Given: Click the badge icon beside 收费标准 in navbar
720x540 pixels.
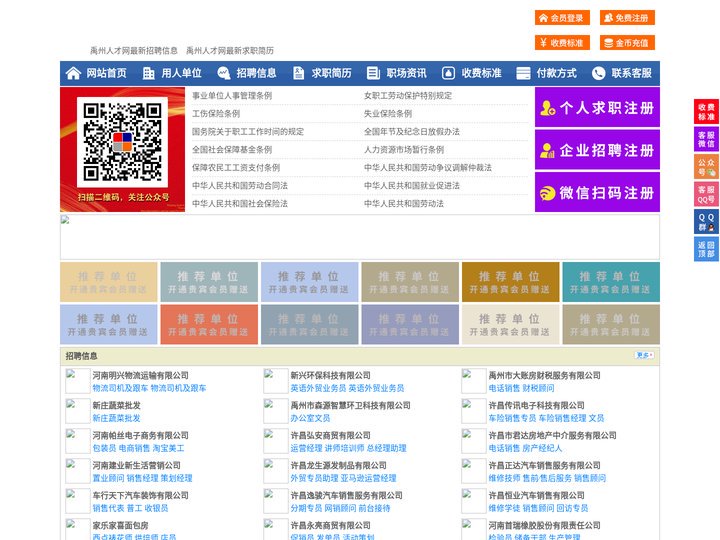Looking at the screenshot, I should 448,73.
